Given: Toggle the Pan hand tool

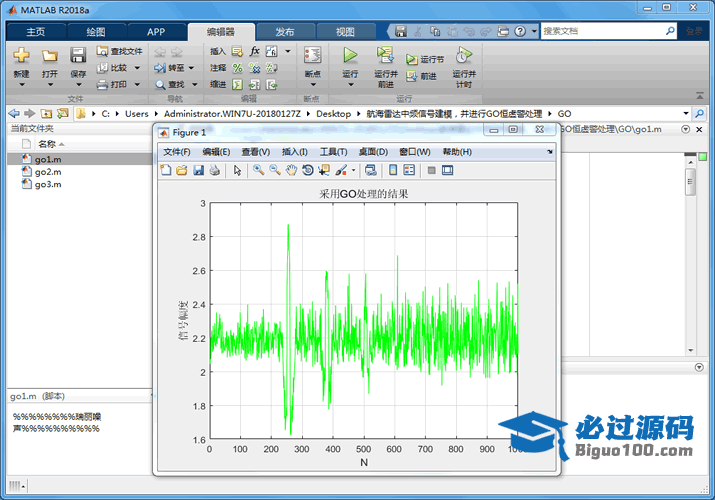Looking at the screenshot, I should (291, 170).
